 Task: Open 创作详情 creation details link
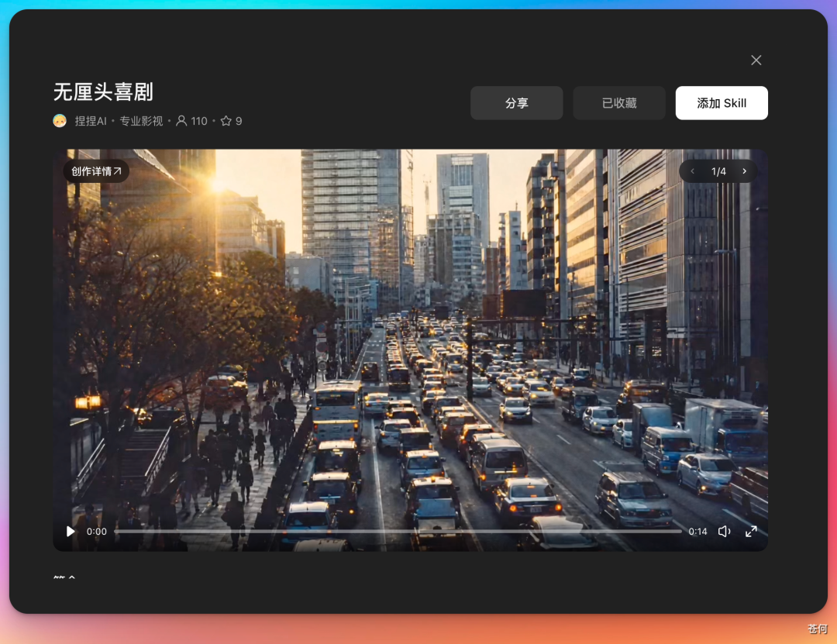[96, 171]
